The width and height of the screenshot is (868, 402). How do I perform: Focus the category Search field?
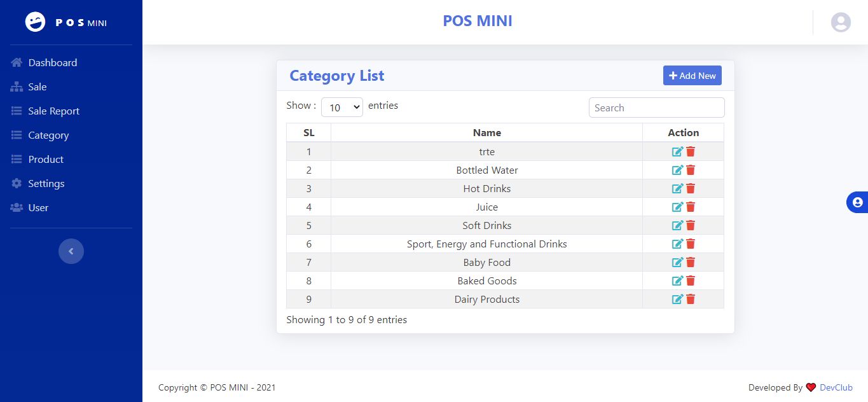tap(656, 107)
